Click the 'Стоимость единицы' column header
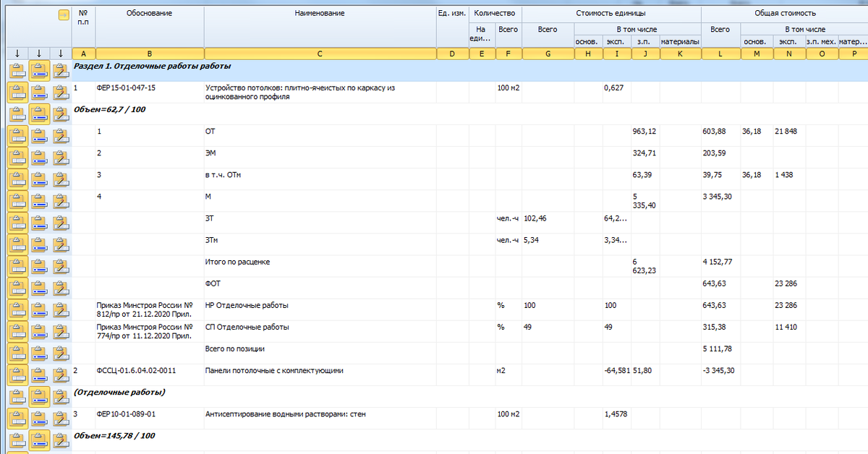 click(611, 13)
